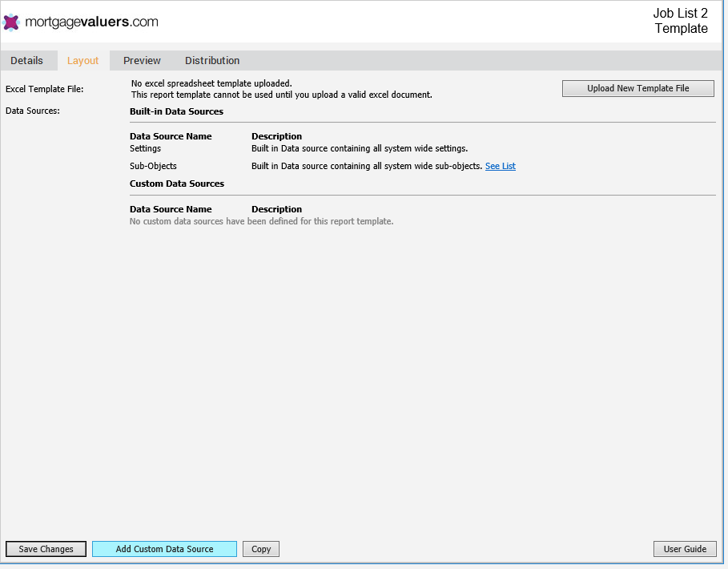The height and width of the screenshot is (569, 728).
Task: Click the Save Changes button
Action: tap(46, 549)
